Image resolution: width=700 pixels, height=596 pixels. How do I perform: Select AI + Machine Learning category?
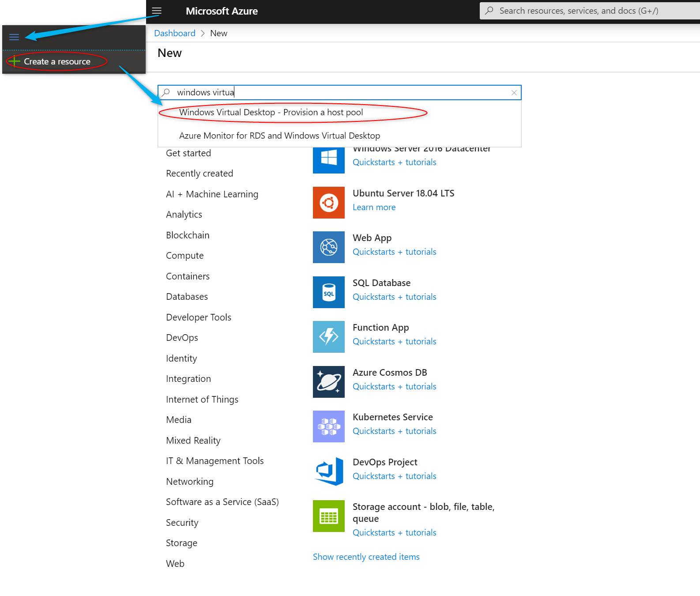pyautogui.click(x=212, y=194)
